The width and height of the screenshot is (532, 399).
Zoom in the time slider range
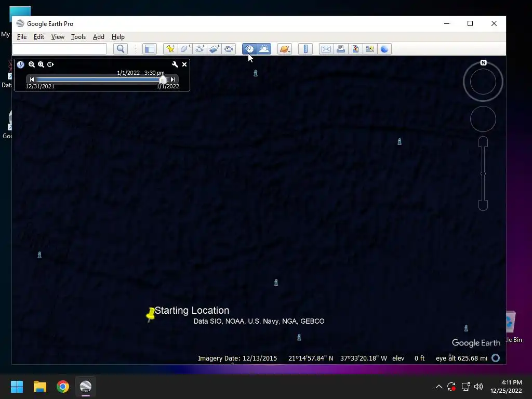[41, 64]
